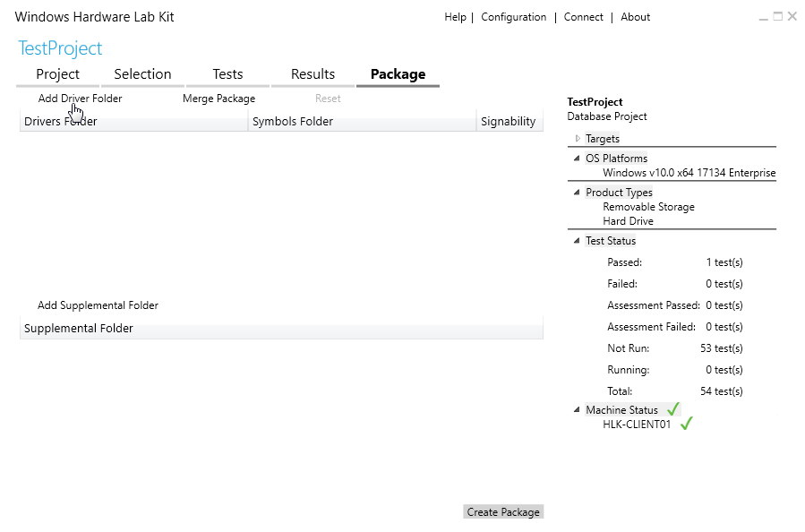Click the Drivers Folder column header
The image size is (805, 532).
pyautogui.click(x=134, y=122)
